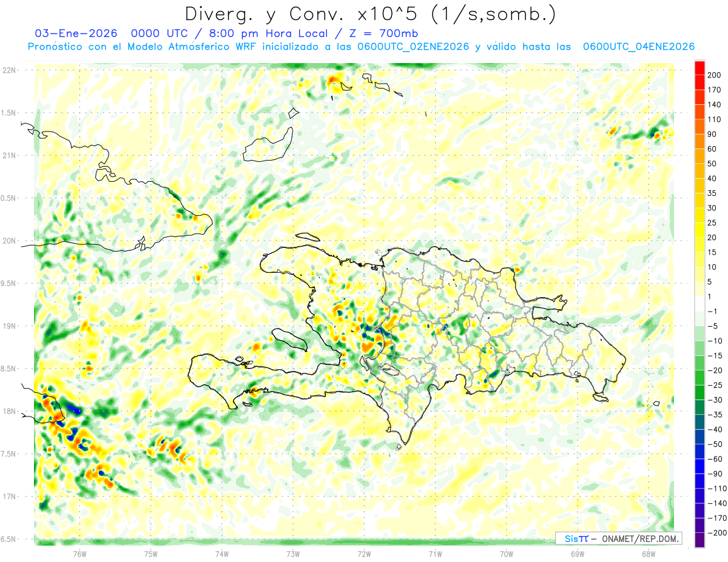Click the '6.5N' latitude label
The height and width of the screenshot is (562, 728).
[x=9, y=539]
